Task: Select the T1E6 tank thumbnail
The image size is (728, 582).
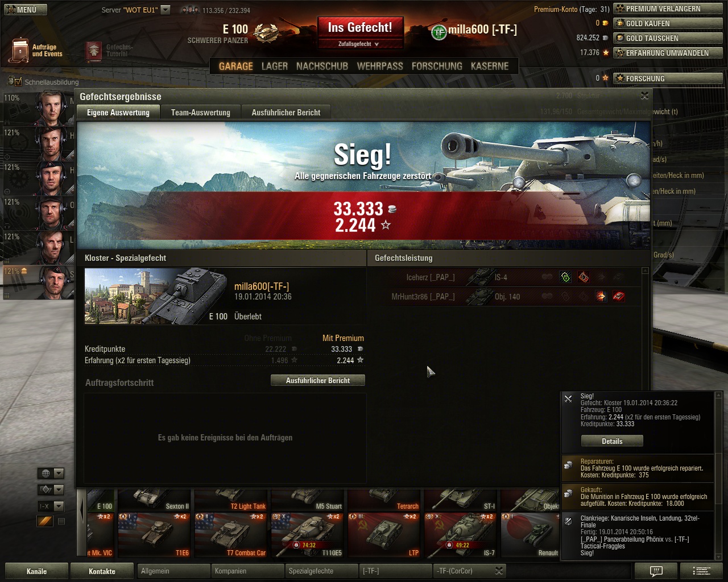Action: tap(154, 535)
